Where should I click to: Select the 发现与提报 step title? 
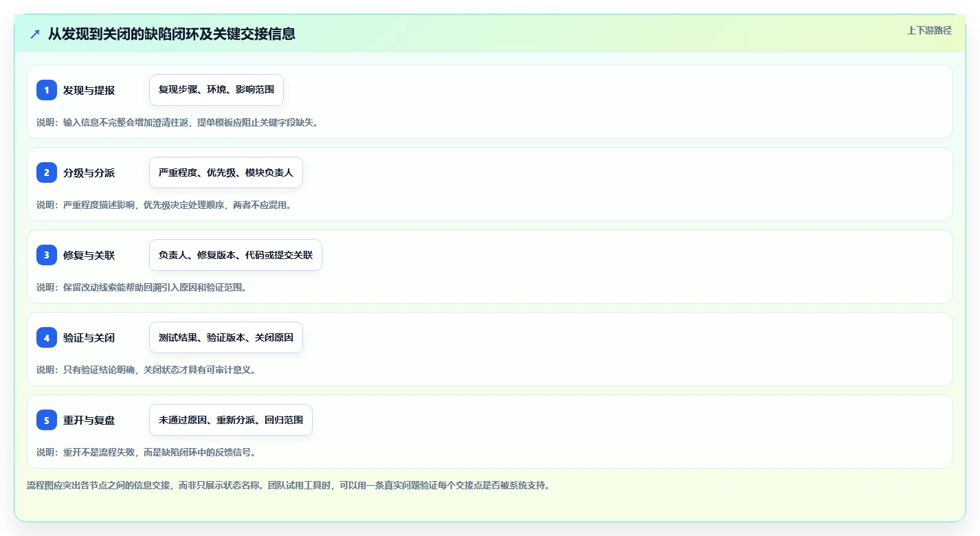click(89, 90)
